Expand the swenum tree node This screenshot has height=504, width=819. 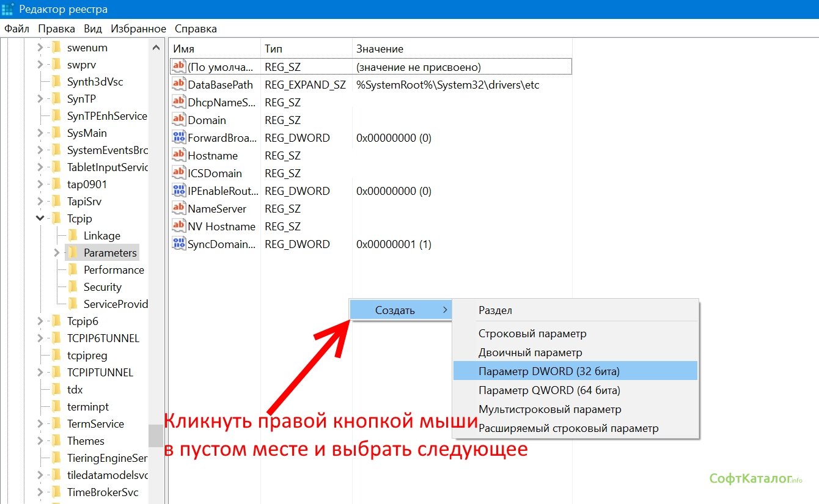[40, 47]
